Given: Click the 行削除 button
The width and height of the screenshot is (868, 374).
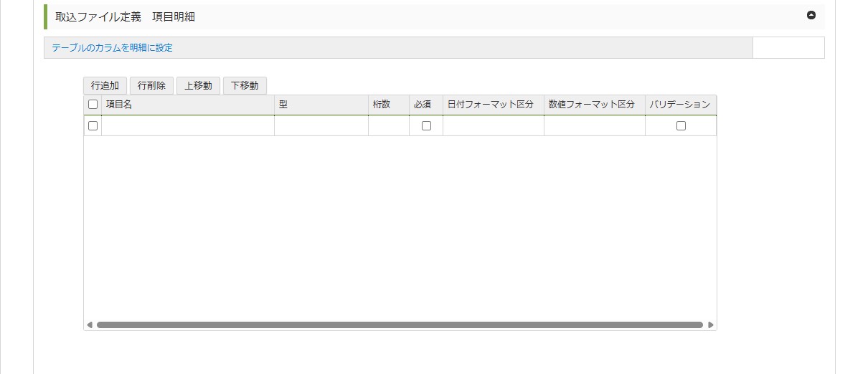Looking at the screenshot, I should 151,86.
